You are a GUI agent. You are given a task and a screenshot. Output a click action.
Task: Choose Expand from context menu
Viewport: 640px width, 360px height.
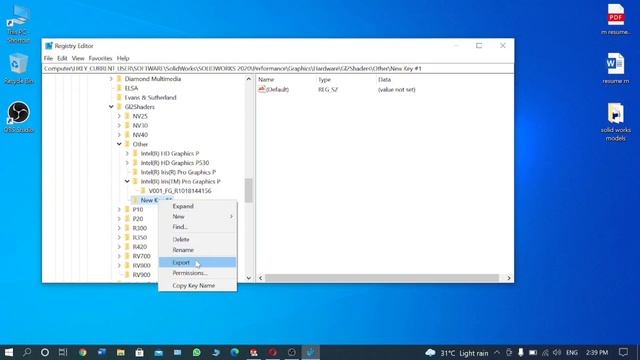click(x=197, y=206)
